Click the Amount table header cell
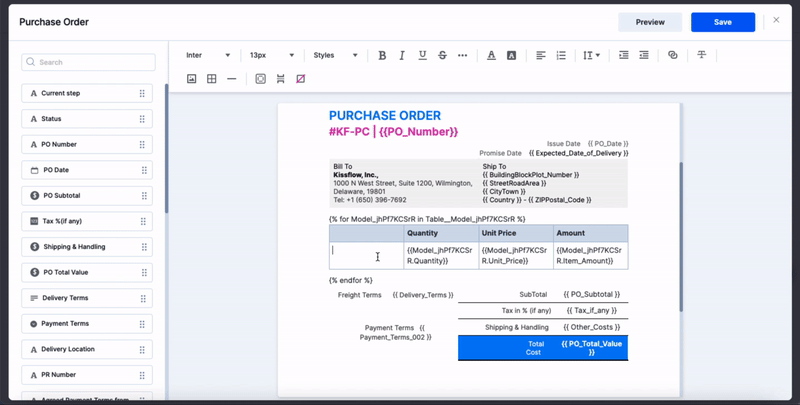The image size is (800, 405). (x=591, y=233)
